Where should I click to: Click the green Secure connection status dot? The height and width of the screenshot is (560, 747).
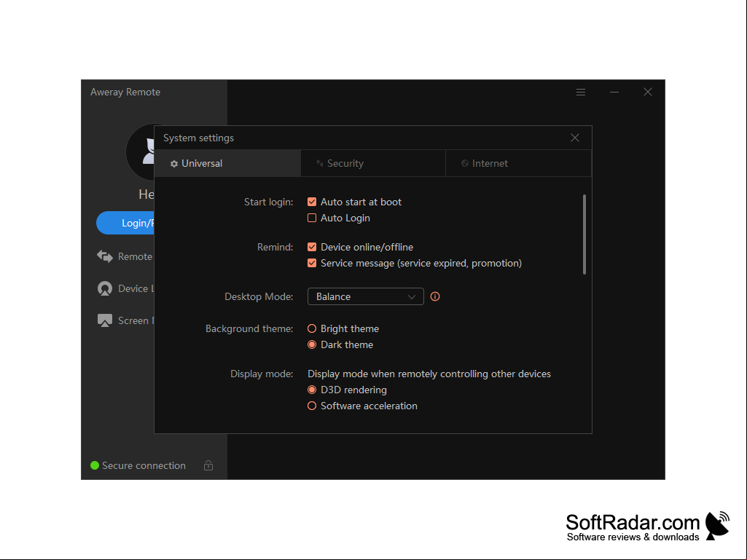(95, 465)
